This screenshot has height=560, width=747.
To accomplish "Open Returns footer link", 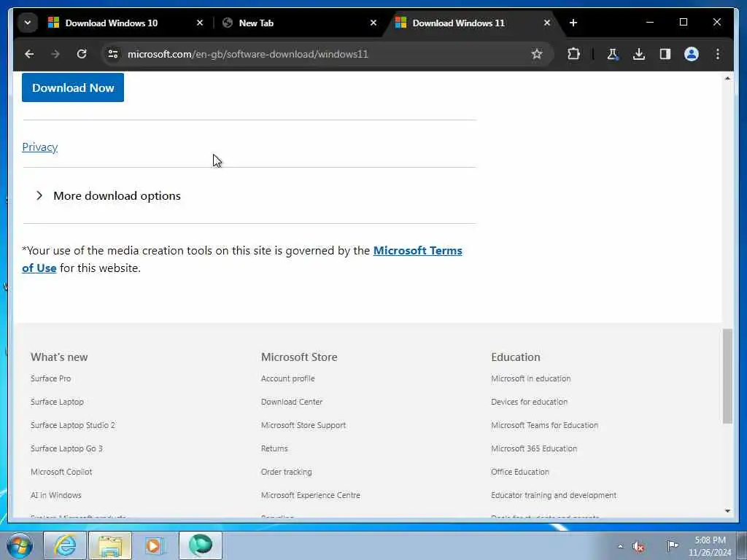I will pyautogui.click(x=274, y=448).
